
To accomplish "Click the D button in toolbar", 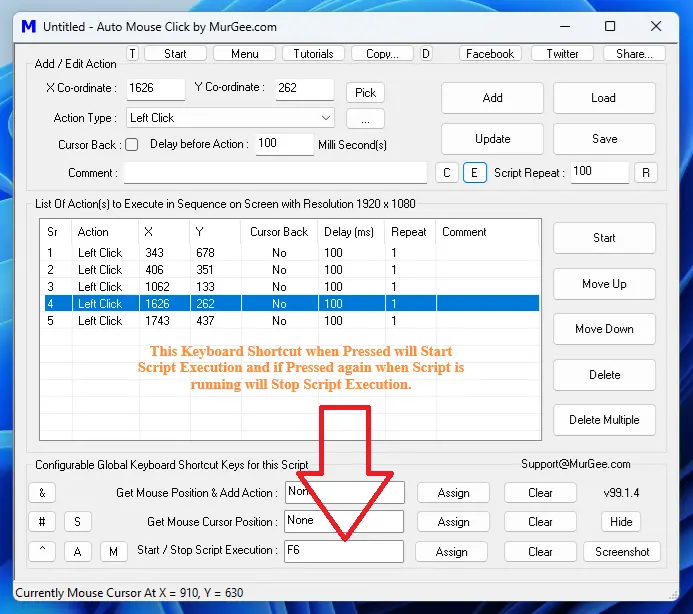I will pyautogui.click(x=426, y=54).
